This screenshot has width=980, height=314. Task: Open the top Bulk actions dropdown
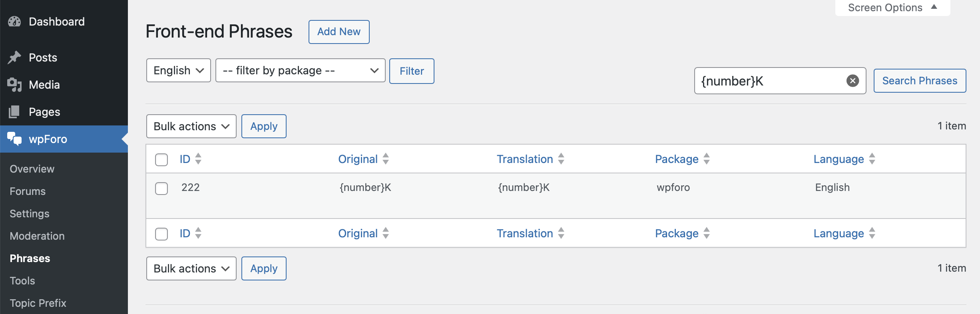click(x=191, y=127)
